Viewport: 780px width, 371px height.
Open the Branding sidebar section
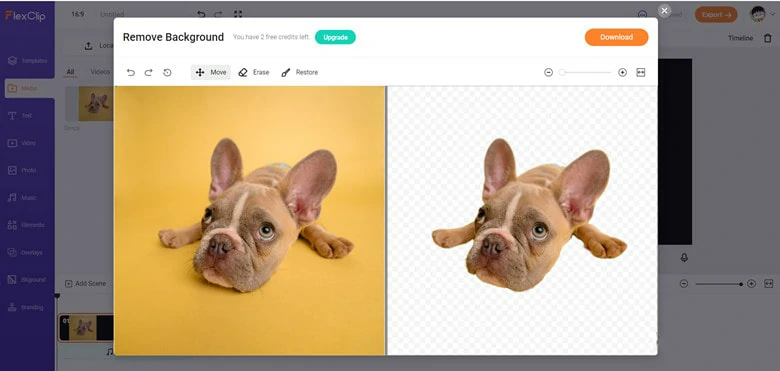[x=26, y=307]
